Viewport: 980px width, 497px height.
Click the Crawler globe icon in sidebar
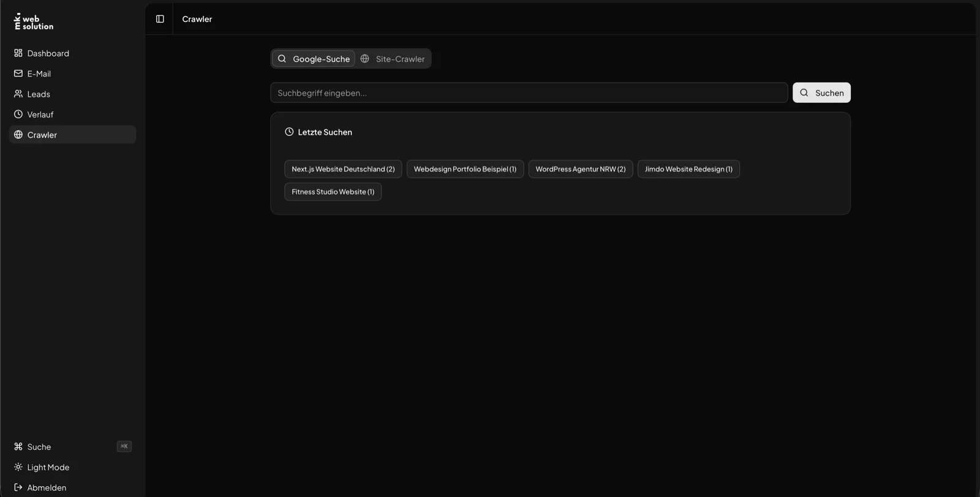tap(18, 135)
